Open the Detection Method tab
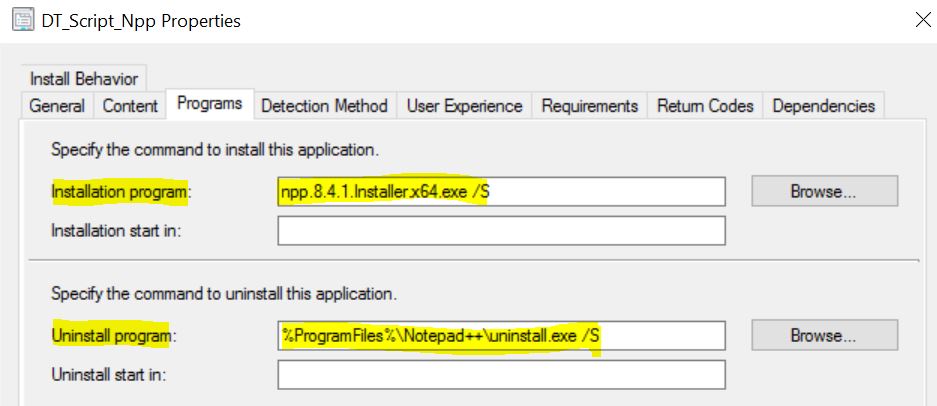937x406 pixels. click(324, 106)
